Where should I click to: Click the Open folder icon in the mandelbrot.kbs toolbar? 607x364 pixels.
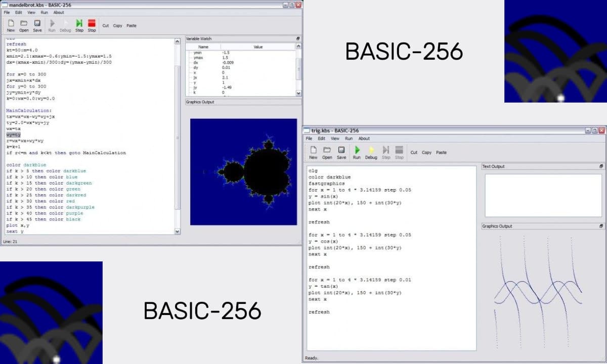pos(24,23)
